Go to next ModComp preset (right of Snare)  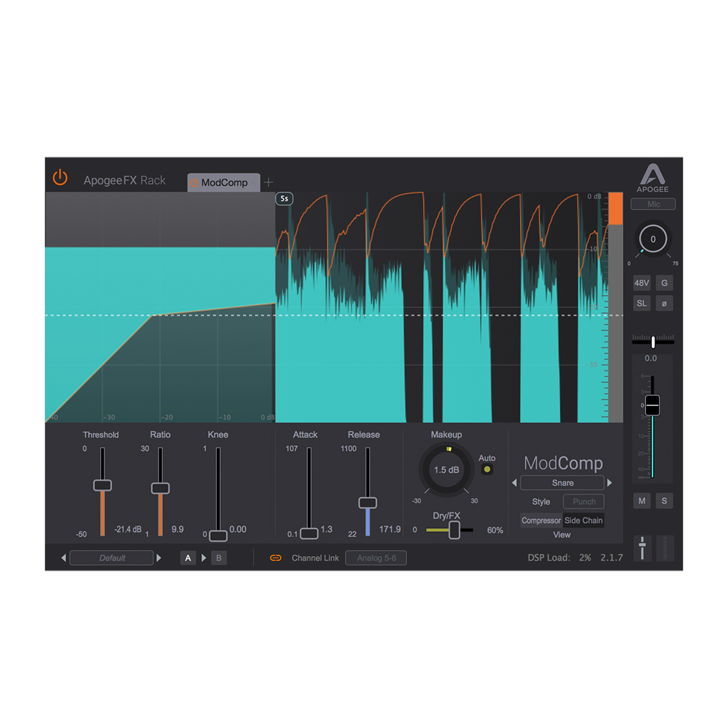[x=610, y=483]
